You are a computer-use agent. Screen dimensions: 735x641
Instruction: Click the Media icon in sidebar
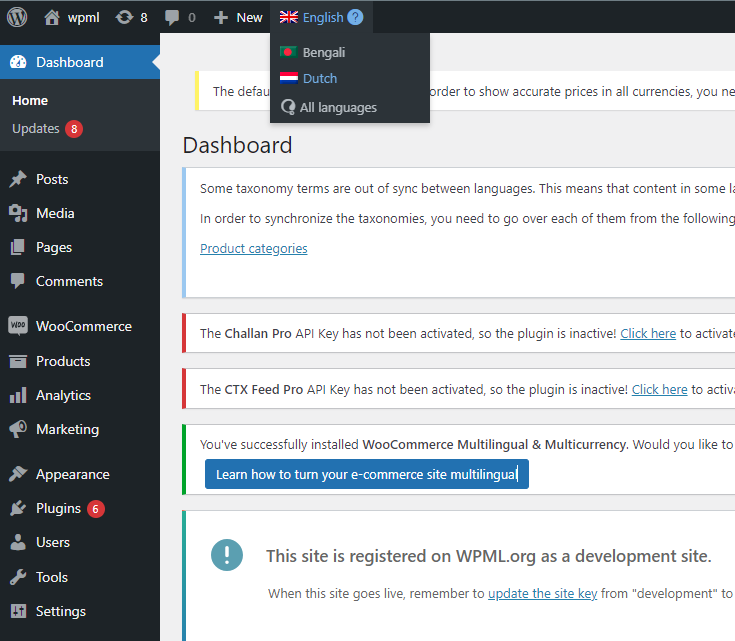(x=18, y=213)
